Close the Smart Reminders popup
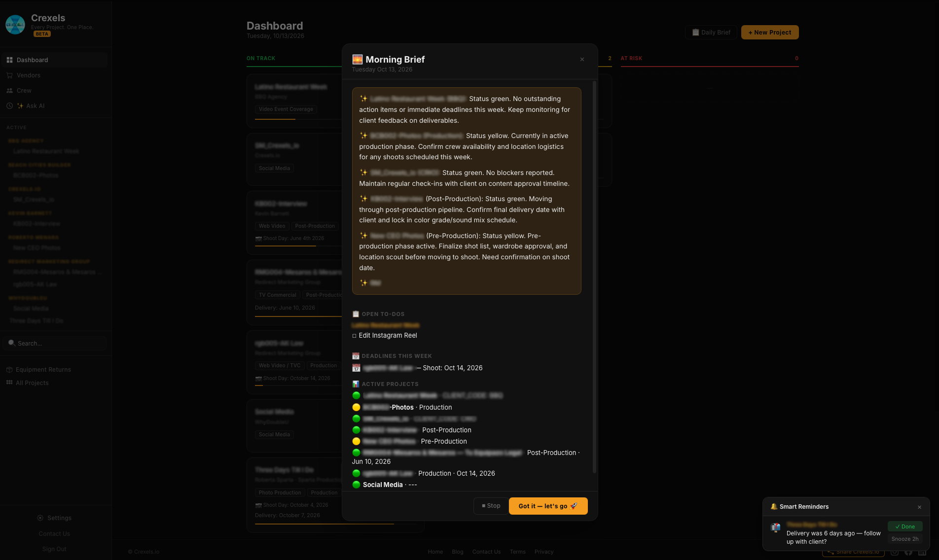The image size is (939, 560). tap(919, 507)
